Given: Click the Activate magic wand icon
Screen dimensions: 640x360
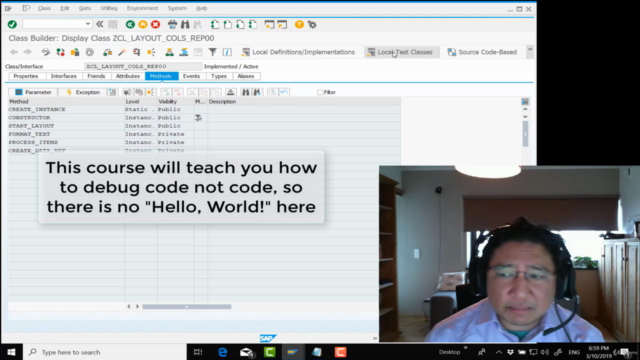Looking at the screenshot, I should [122, 52].
